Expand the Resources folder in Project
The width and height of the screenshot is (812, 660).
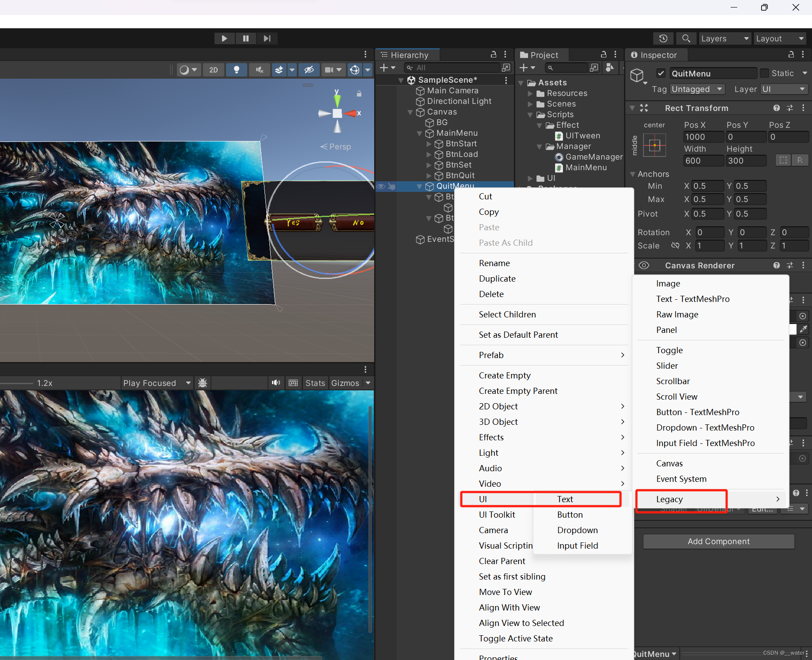[530, 94]
